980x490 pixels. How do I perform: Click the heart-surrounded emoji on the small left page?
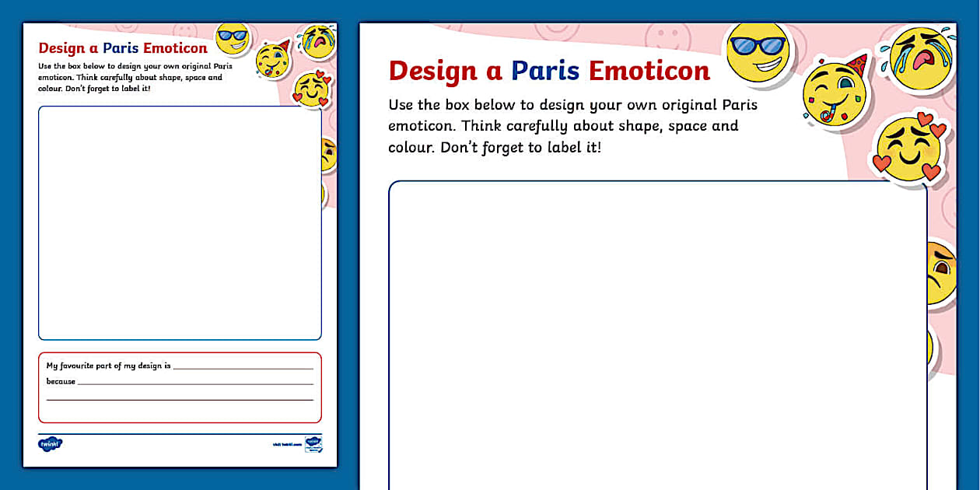pyautogui.click(x=312, y=89)
